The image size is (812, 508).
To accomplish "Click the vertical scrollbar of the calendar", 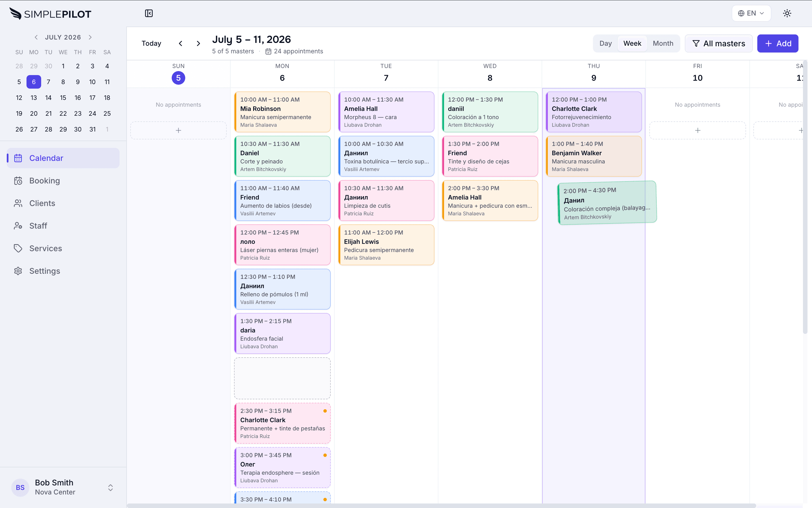I will [805, 197].
